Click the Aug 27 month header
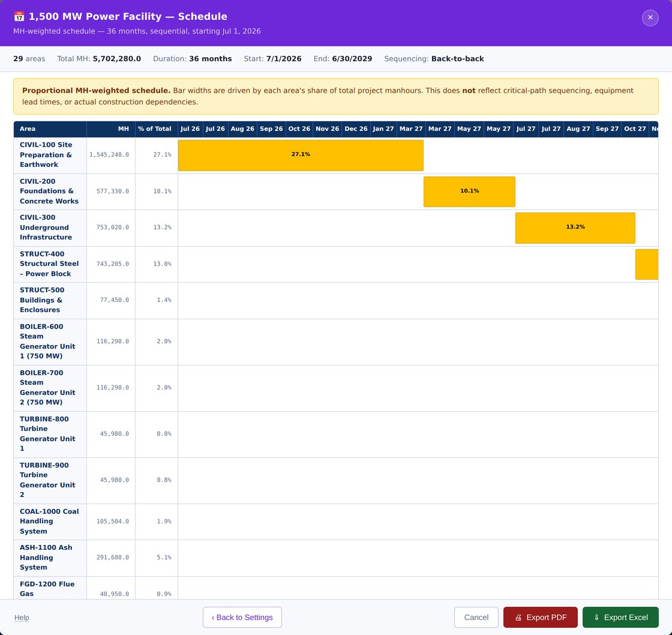Image resolution: width=672 pixels, height=635 pixels. 578,128
